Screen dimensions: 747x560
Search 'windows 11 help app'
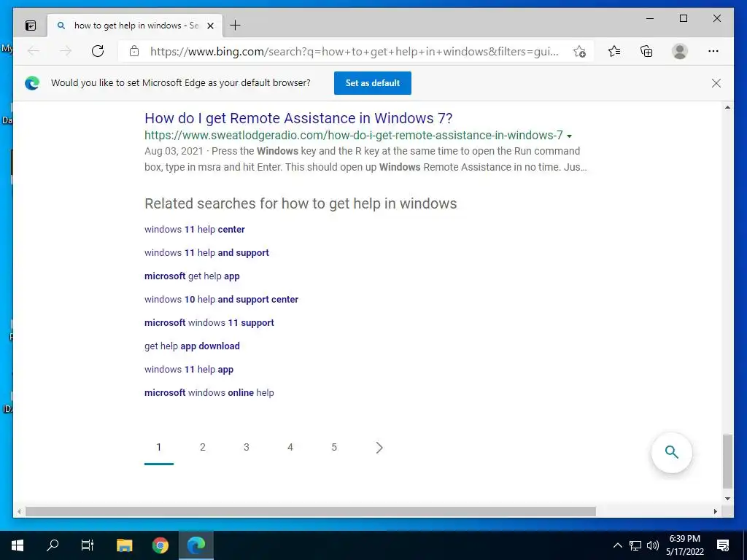189,370
